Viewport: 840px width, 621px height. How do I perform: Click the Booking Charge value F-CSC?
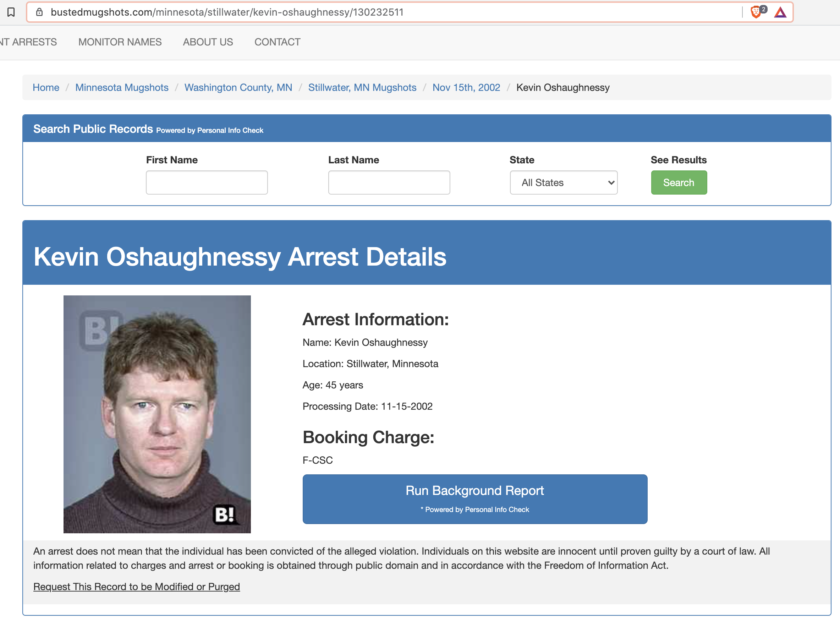click(318, 460)
